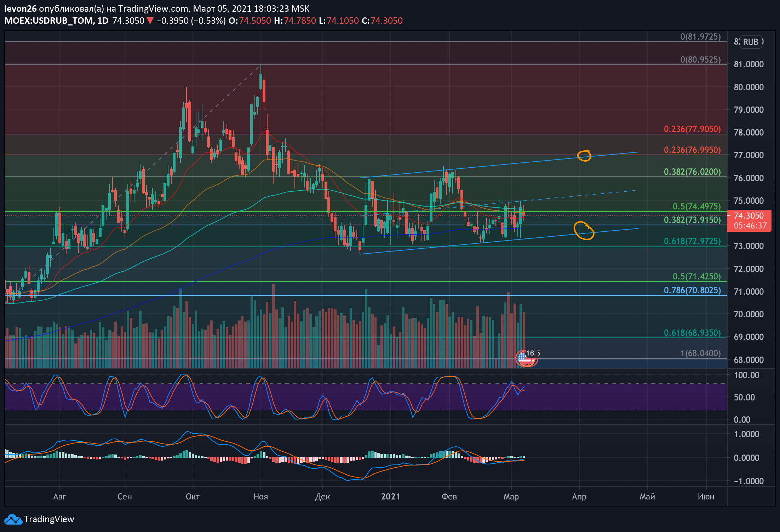Select the 0.236(77.9050) Fibonacci level label
The width and height of the screenshot is (780, 532).
(x=692, y=129)
